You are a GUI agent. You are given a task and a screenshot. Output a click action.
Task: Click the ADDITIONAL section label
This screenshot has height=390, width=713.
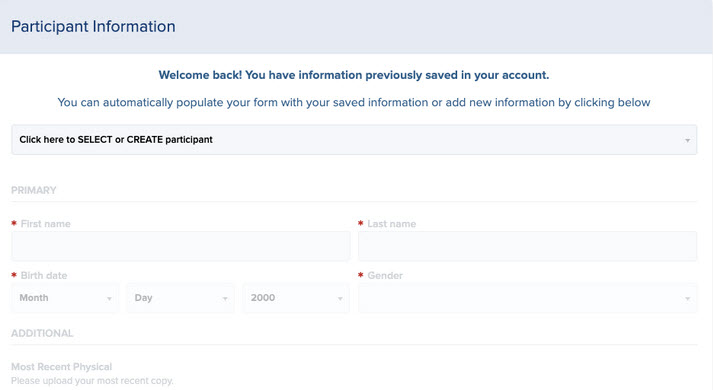point(42,333)
